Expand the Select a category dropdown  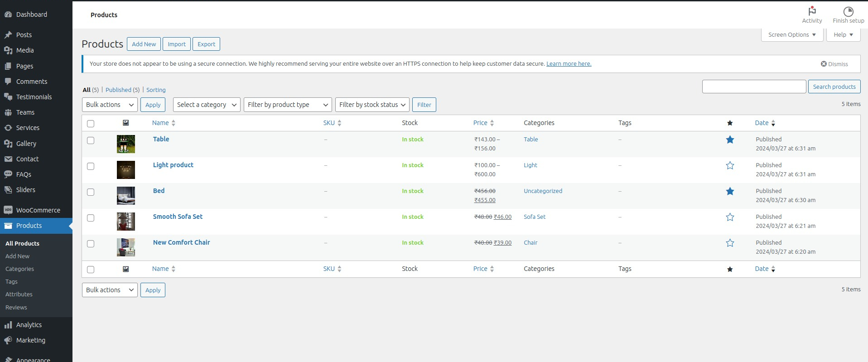(x=207, y=105)
